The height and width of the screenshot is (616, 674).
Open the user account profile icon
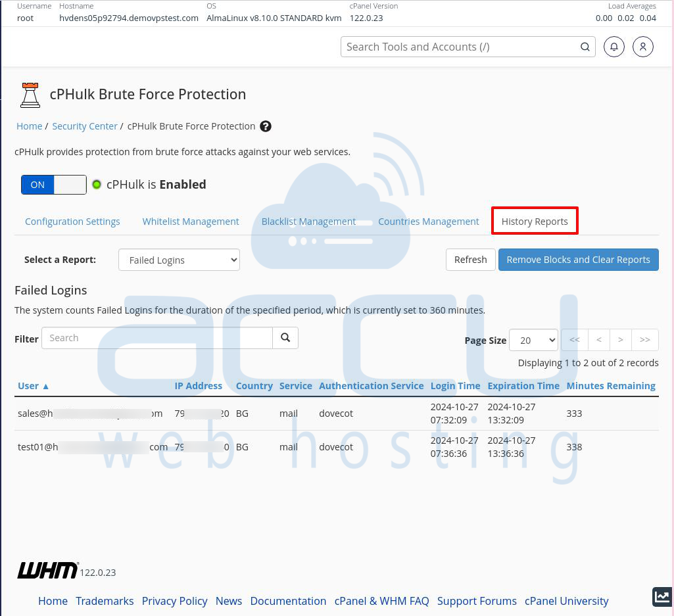[x=642, y=47]
